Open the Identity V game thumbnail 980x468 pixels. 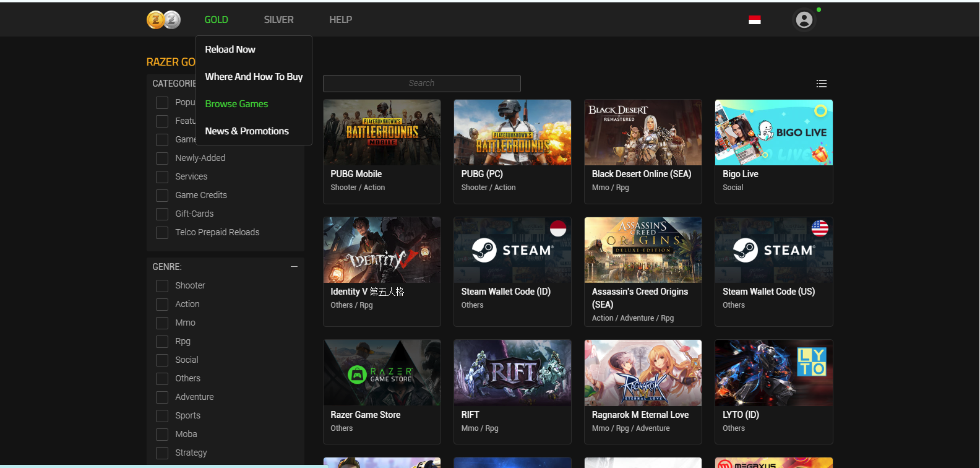click(382, 250)
